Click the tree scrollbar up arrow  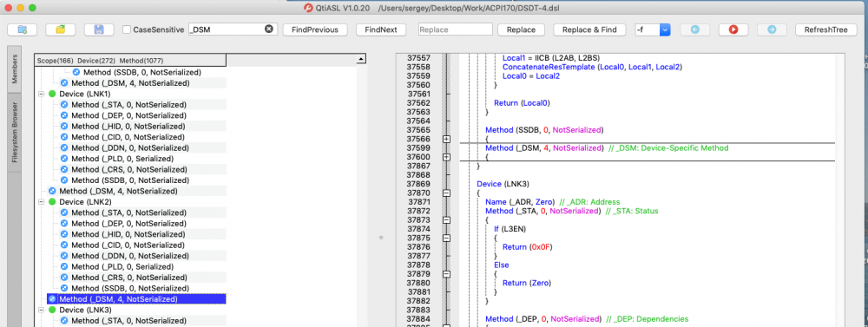[x=361, y=59]
